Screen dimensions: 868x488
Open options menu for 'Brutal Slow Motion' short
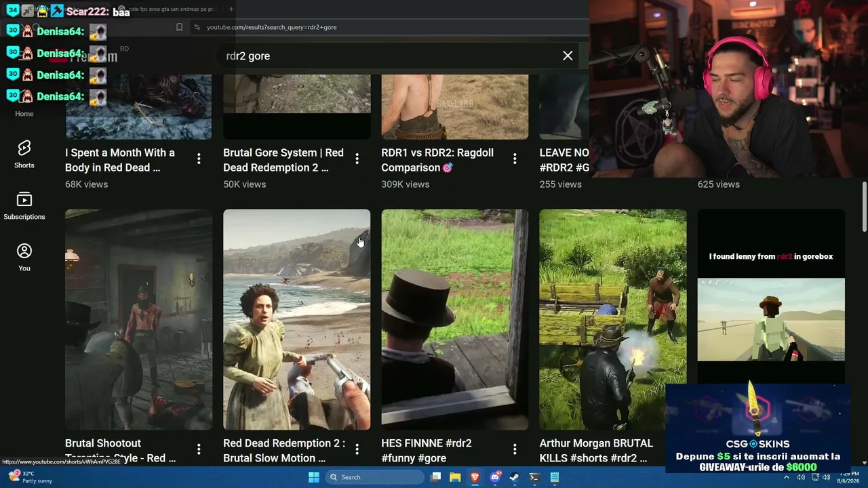[357, 449]
